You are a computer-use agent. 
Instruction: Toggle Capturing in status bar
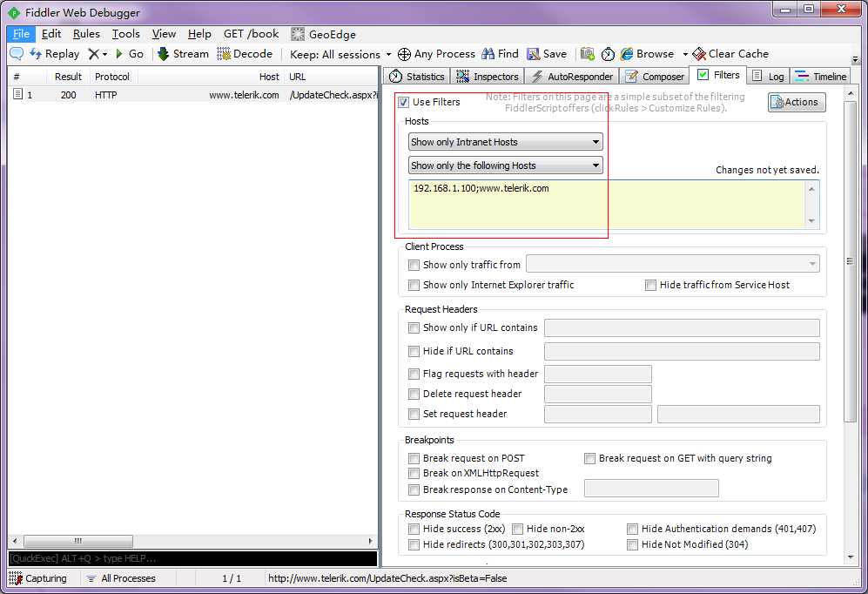(x=37, y=578)
